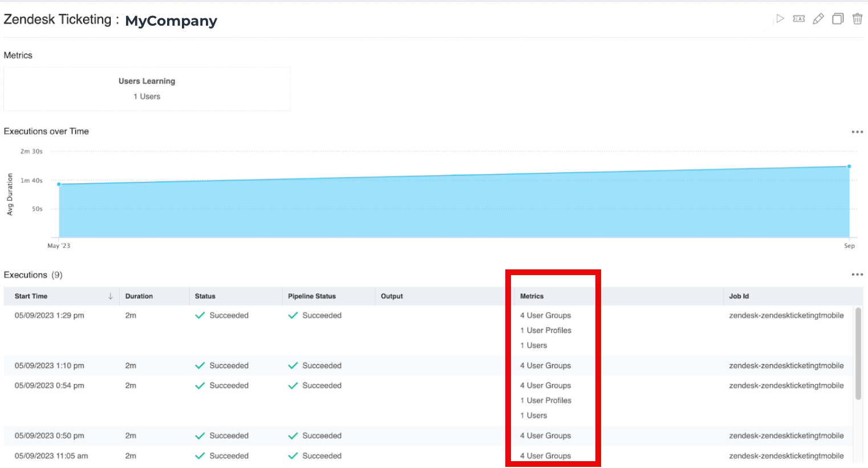The image size is (868, 468).
Task: Click Job Id value in the 0:54 pm row
Action: pos(786,385)
